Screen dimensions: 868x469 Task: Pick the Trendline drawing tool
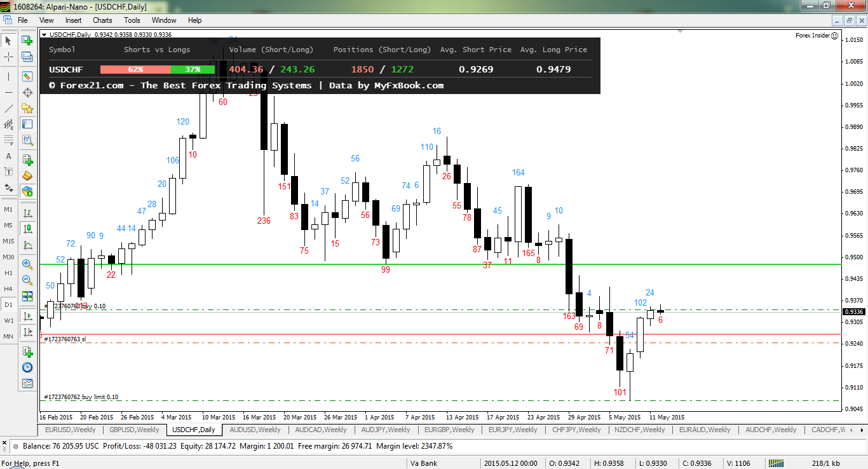8,109
